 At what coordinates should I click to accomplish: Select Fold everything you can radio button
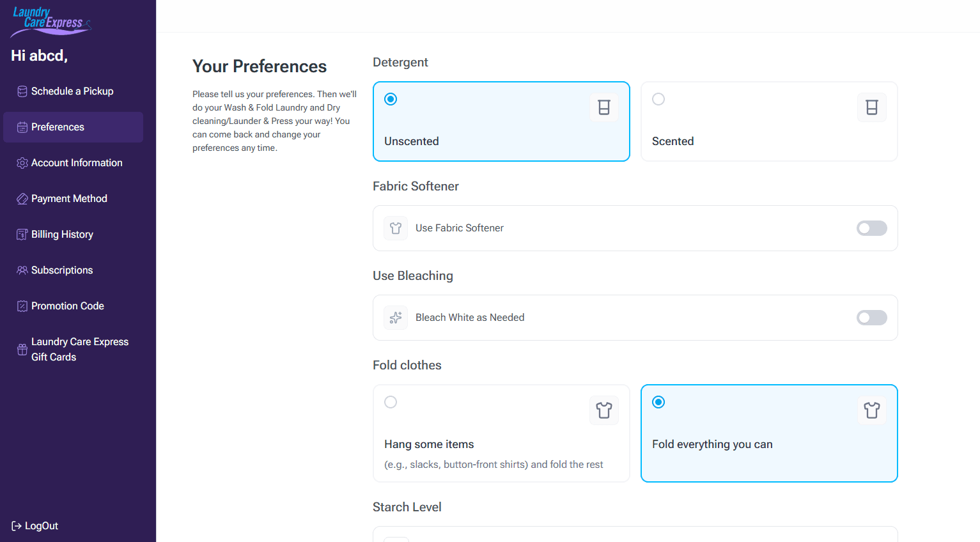click(658, 402)
